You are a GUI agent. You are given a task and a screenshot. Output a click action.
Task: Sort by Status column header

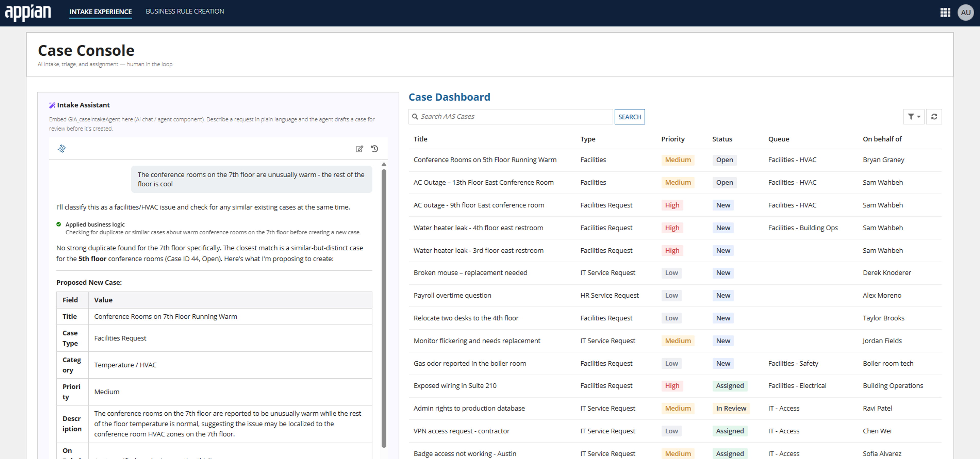click(722, 139)
